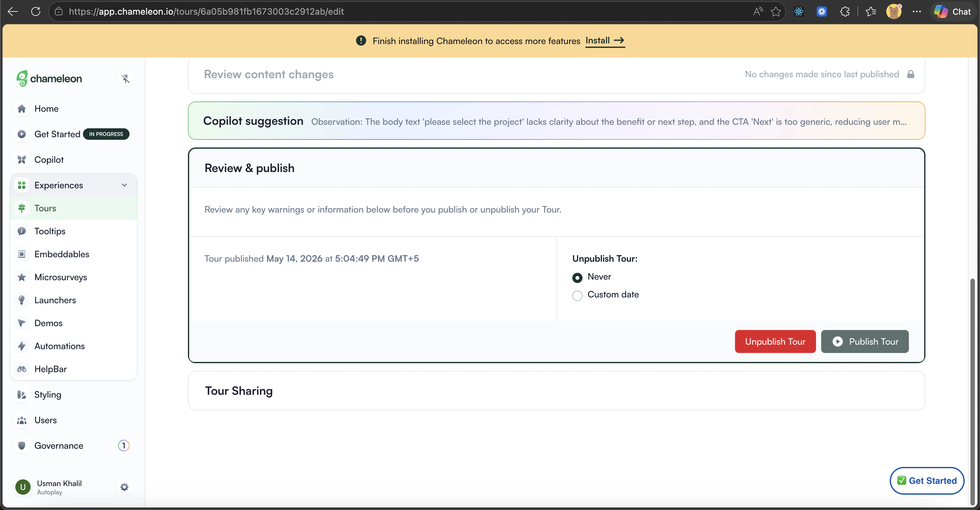Click the Install link in the banner

pyautogui.click(x=605, y=41)
